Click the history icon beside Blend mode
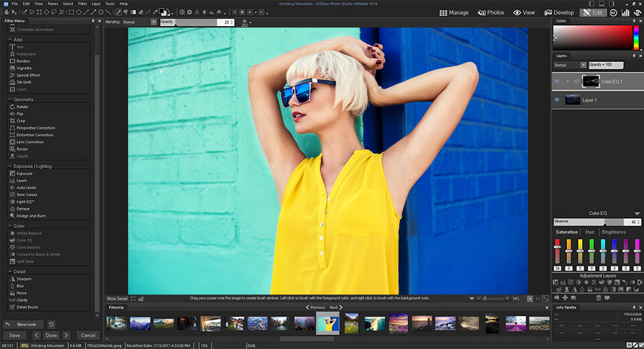 click(52, 324)
